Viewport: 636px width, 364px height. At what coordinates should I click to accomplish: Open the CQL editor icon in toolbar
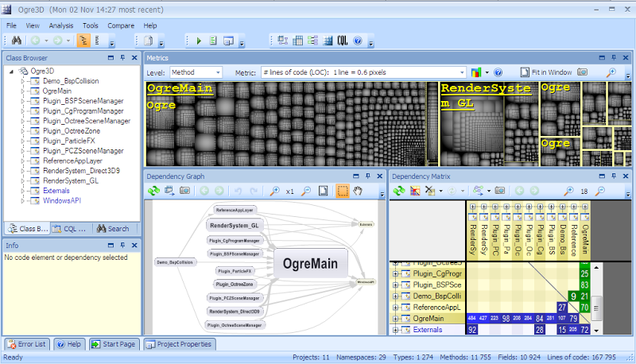pos(343,41)
